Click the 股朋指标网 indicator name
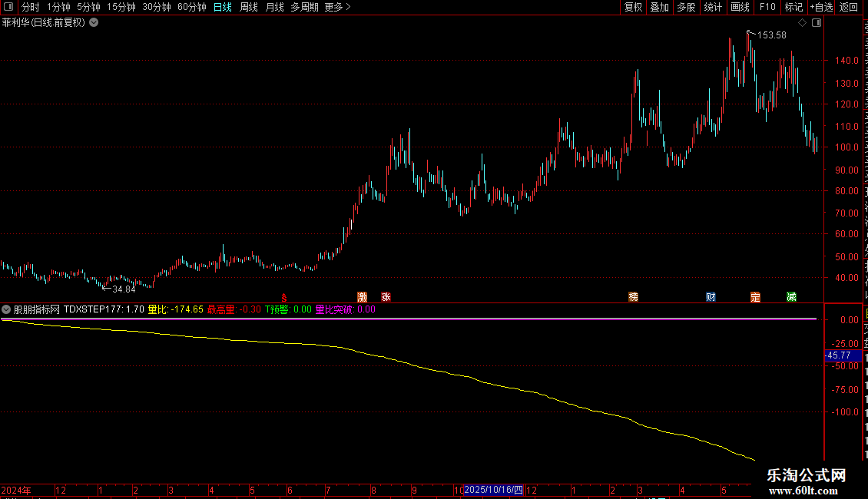The width and height of the screenshot is (868, 499). (37, 309)
